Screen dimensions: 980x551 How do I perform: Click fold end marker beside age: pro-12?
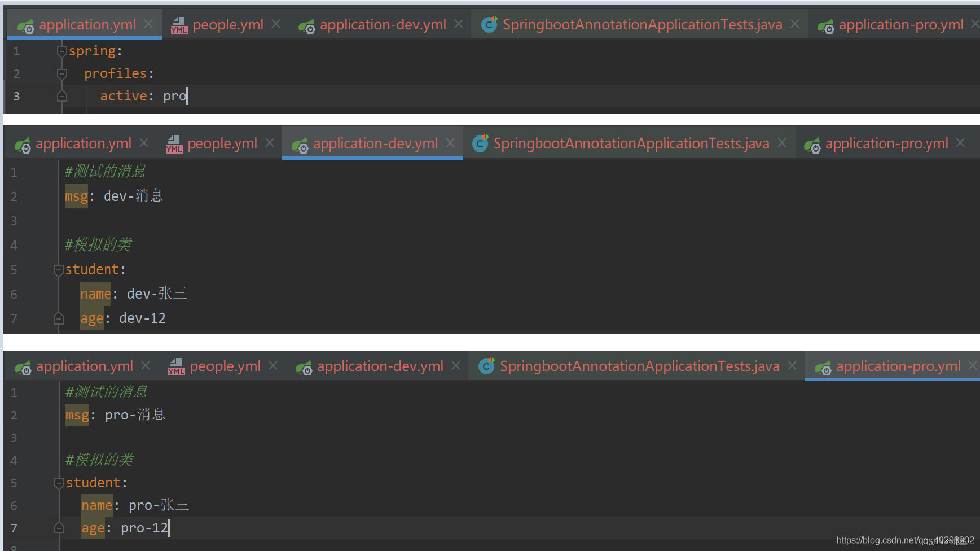point(59,528)
